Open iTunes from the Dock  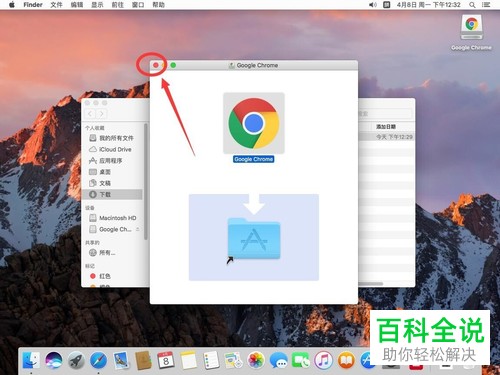[x=323, y=360]
